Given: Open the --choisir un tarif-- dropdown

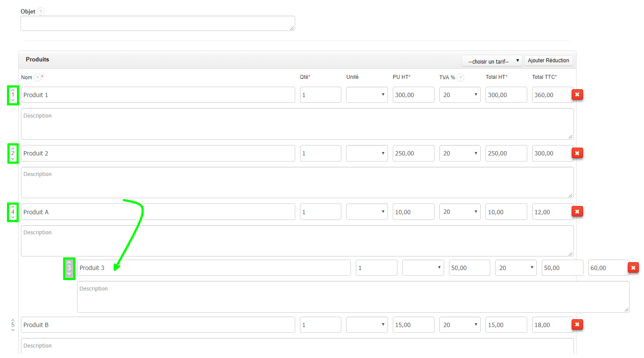Looking at the screenshot, I should point(492,61).
